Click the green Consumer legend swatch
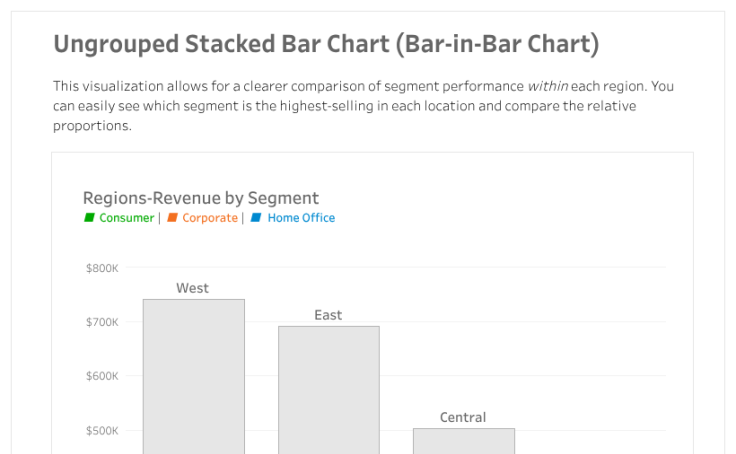This screenshot has height=454, width=736. [89, 218]
